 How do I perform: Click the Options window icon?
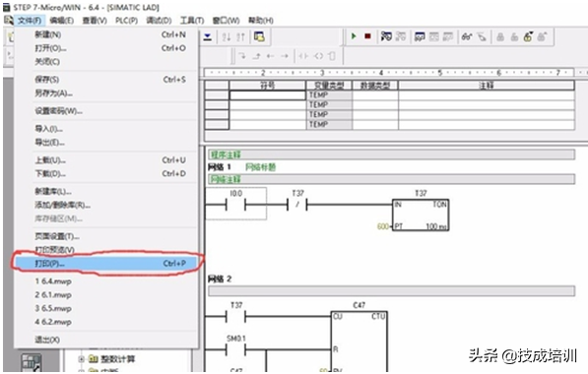point(259,36)
